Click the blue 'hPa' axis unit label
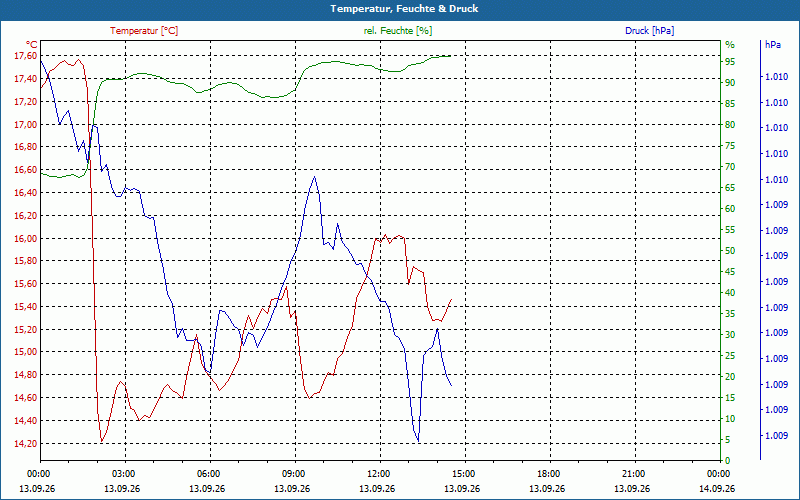This screenshot has width=800, height=500. pos(772,44)
